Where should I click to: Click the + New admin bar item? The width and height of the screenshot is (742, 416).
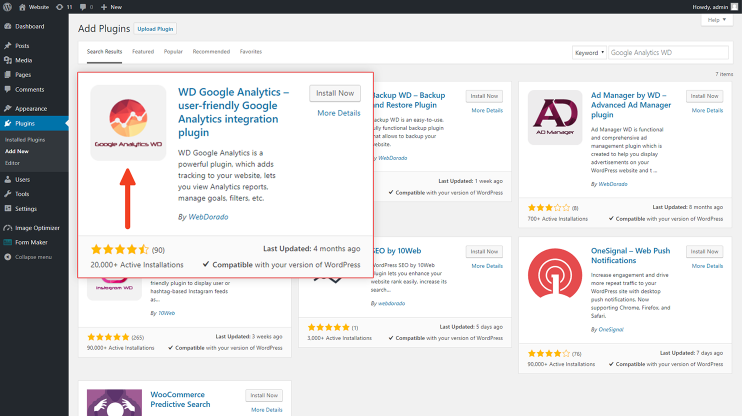pos(111,7)
